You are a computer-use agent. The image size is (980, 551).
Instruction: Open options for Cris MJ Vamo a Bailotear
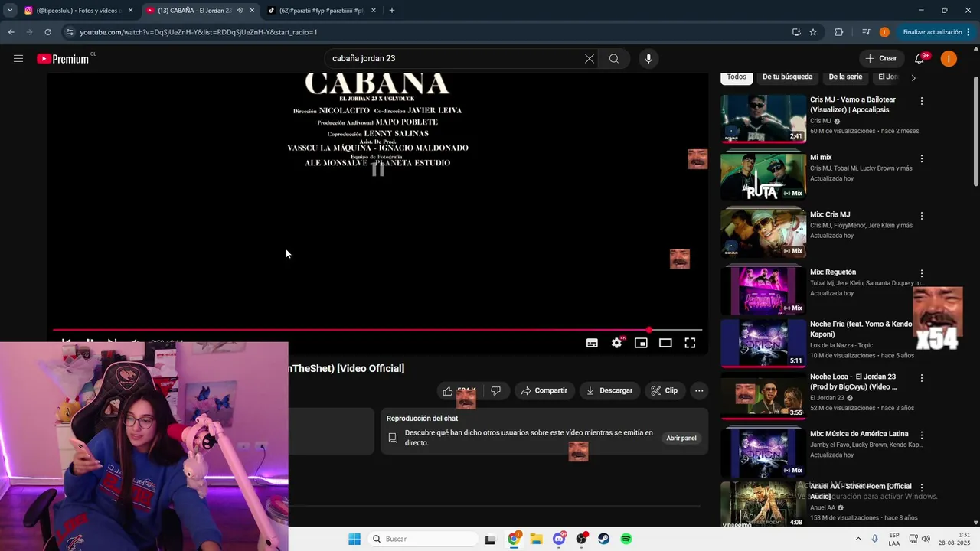click(922, 101)
